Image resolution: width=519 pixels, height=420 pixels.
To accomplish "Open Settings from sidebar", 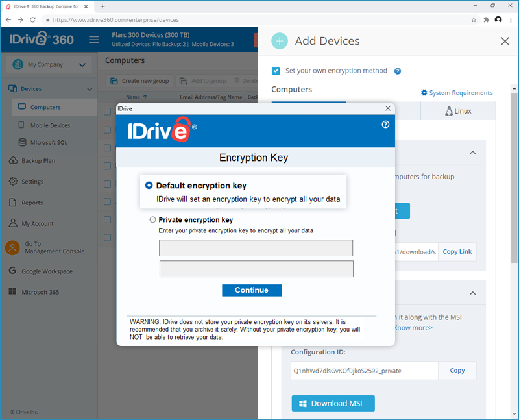I will click(32, 182).
